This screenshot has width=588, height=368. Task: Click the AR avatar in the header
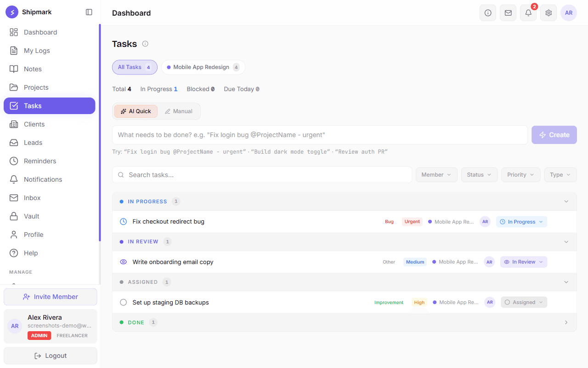[x=569, y=13]
